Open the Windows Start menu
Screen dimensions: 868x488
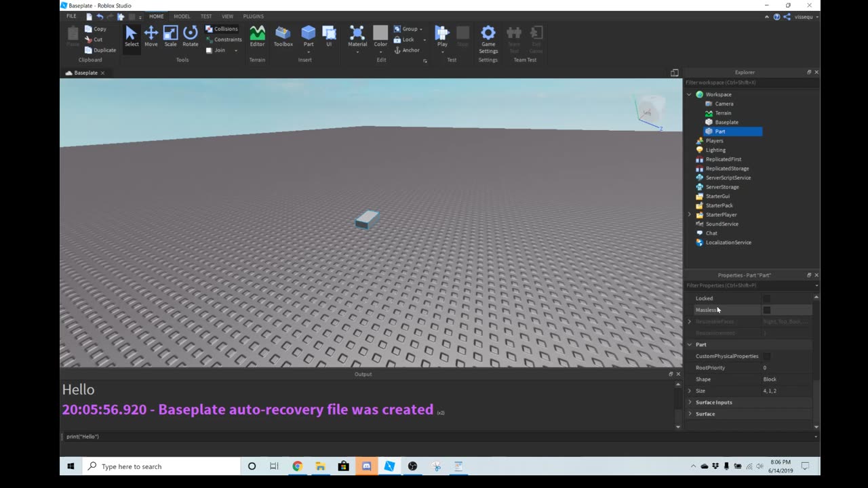tap(71, 466)
